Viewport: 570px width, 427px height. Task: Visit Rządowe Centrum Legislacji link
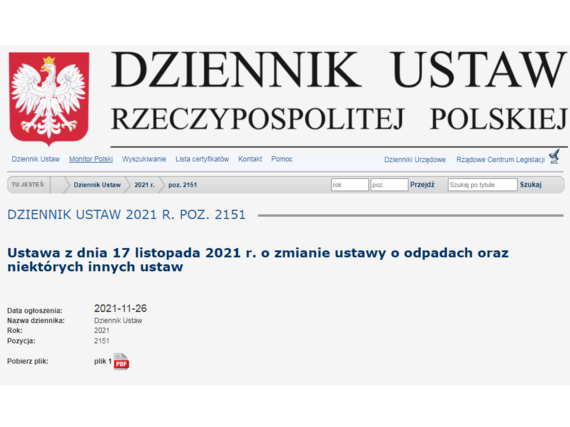coord(501,160)
